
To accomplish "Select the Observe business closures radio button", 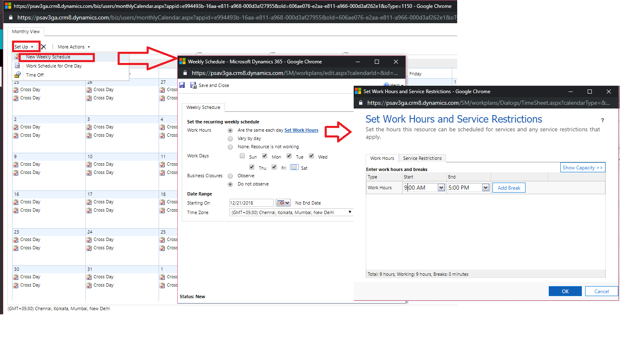I will point(230,176).
